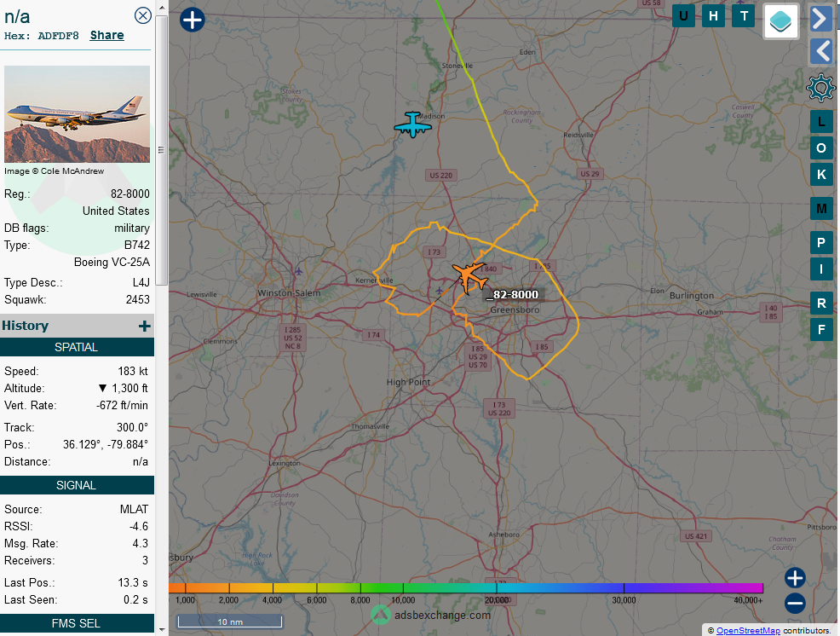Open the Share link
The image size is (840, 636).
[x=106, y=36]
